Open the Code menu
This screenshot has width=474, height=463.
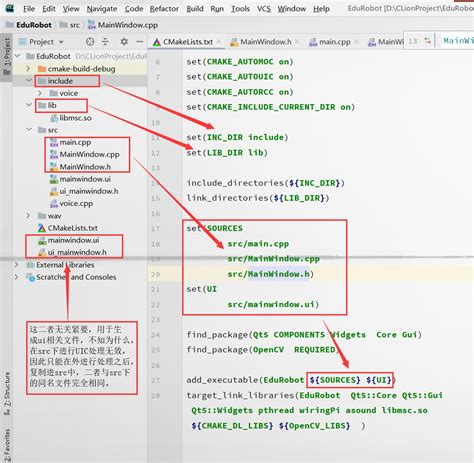click(134, 9)
